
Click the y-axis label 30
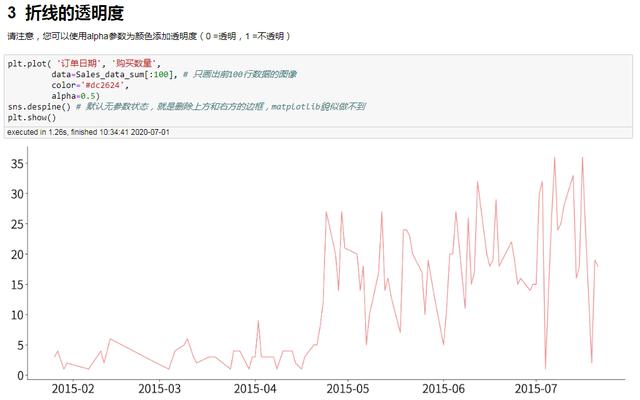pos(18,194)
